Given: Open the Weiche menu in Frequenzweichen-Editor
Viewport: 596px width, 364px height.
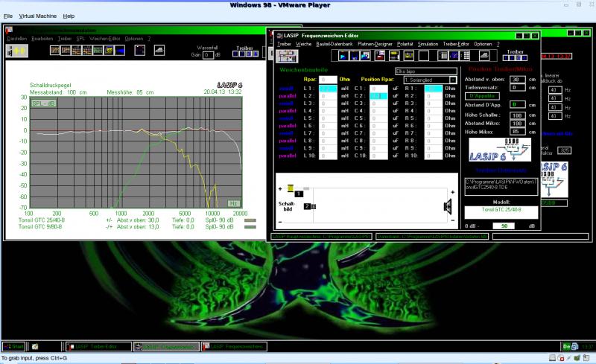Looking at the screenshot, I should pyautogui.click(x=303, y=44).
